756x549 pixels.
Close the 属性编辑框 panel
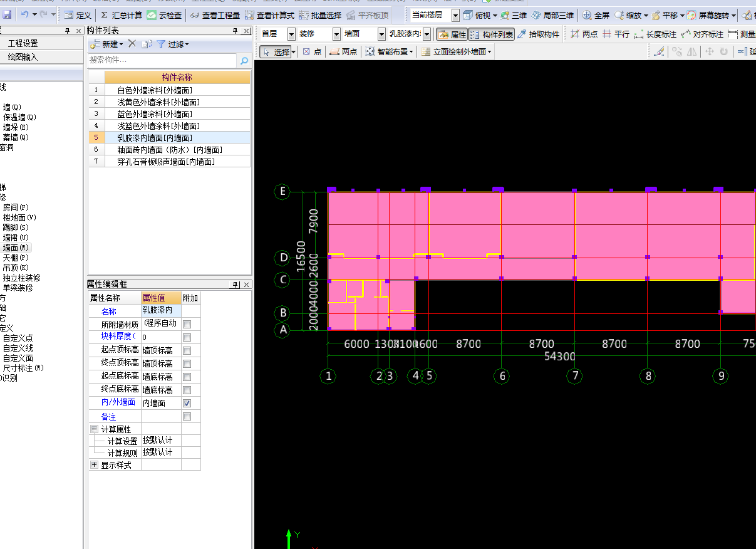(x=246, y=285)
